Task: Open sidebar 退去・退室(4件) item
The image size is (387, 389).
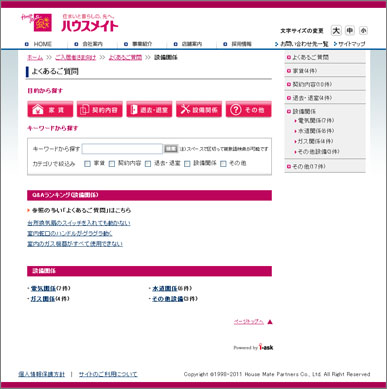Action: pos(325,98)
